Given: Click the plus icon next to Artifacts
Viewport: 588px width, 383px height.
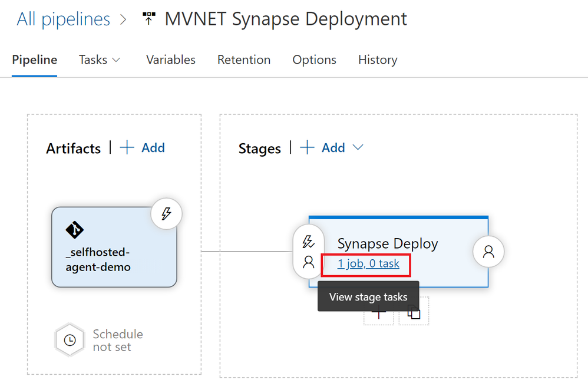Looking at the screenshot, I should click(x=127, y=147).
